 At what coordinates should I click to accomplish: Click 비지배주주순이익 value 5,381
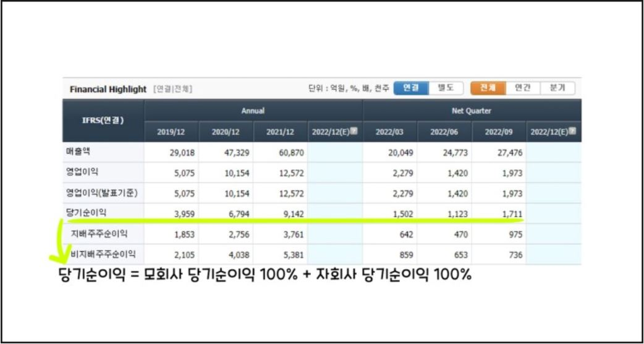pos(293,256)
